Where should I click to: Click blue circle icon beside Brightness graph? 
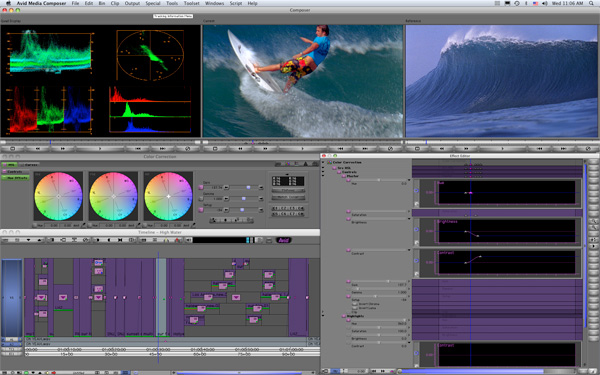pos(417,229)
